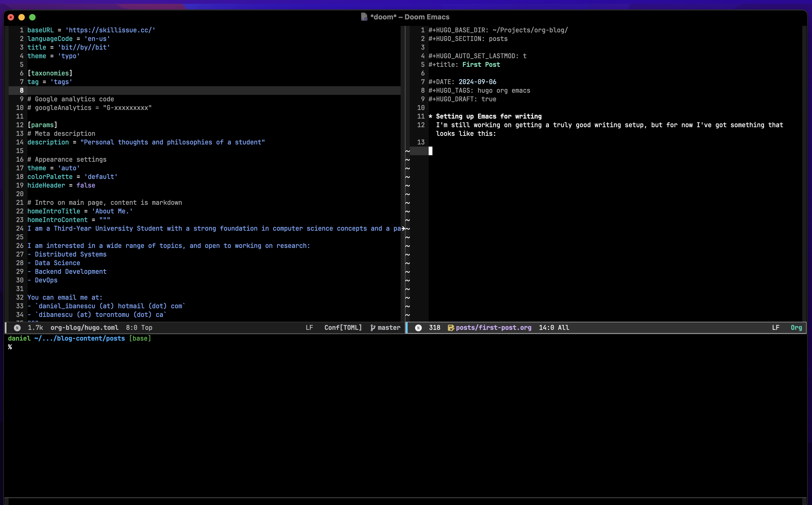Click the green fullscreen window button
Viewport: 812px width, 505px height.
tap(32, 17)
